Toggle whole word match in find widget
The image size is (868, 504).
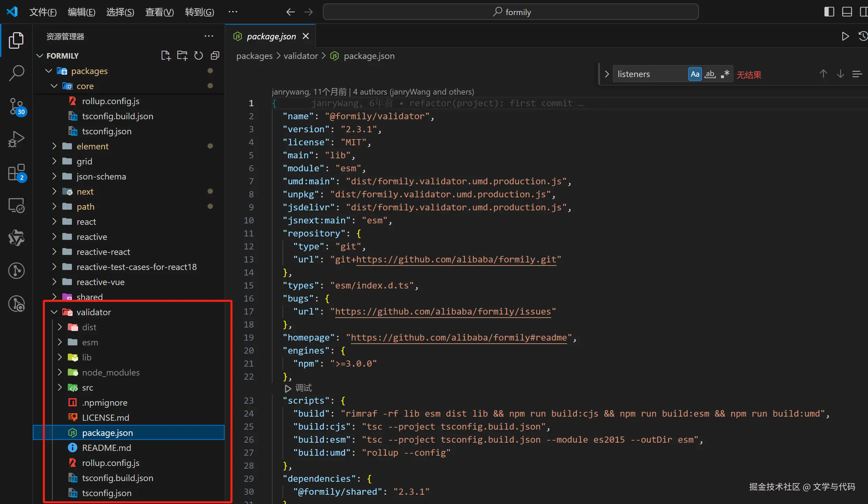pos(710,74)
